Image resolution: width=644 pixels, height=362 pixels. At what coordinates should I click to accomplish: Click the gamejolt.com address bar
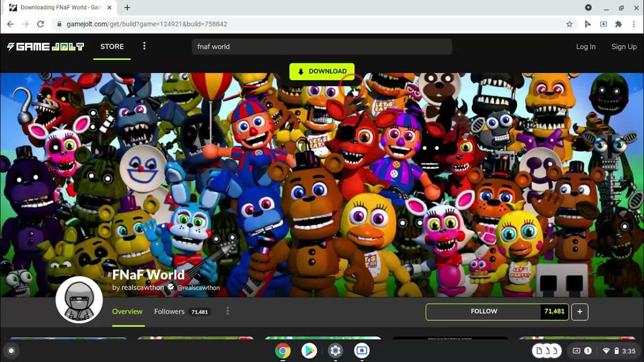[x=314, y=24]
